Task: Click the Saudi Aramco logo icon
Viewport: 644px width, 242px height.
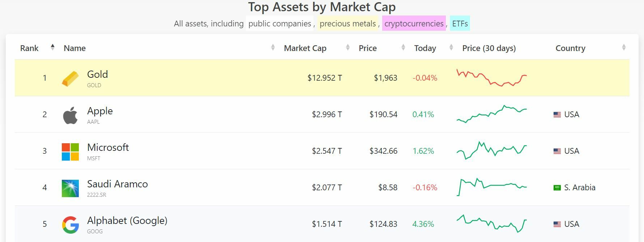Action: [x=70, y=188]
